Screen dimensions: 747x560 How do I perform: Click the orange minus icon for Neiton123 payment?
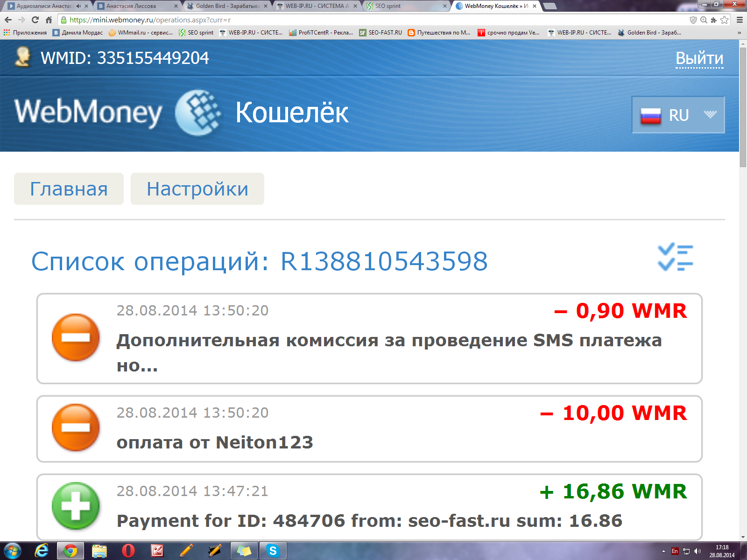(76, 427)
